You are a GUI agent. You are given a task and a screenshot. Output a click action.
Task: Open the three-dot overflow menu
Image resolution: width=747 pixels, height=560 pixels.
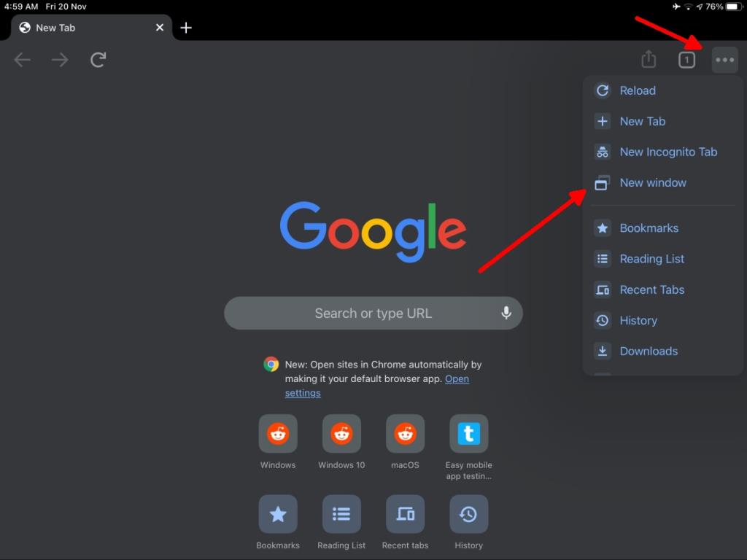point(725,59)
